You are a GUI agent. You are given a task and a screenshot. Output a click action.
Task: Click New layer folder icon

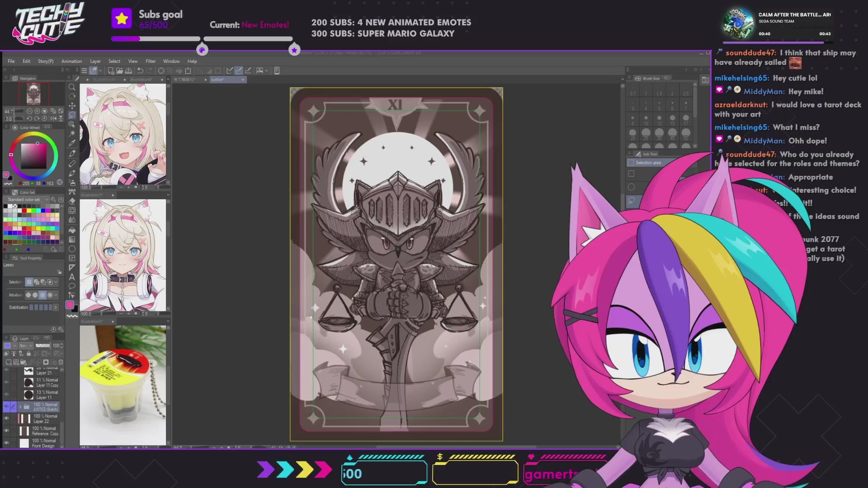coord(24,362)
